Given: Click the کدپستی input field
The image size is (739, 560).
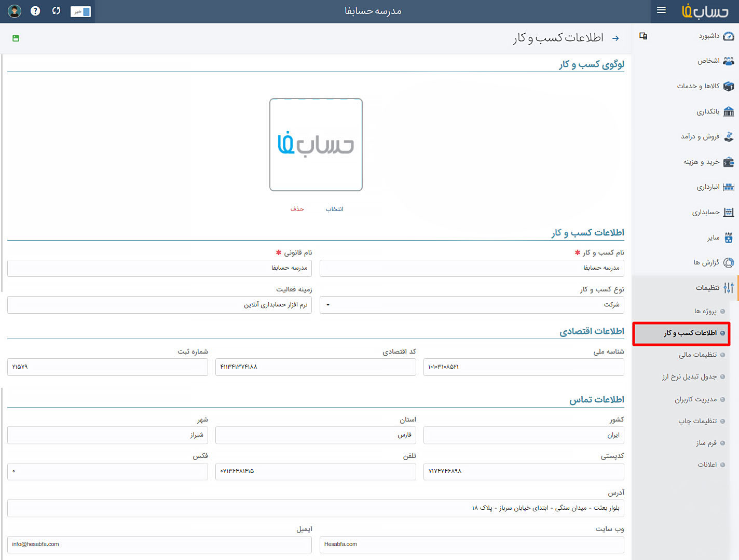Looking at the screenshot, I should click(524, 471).
